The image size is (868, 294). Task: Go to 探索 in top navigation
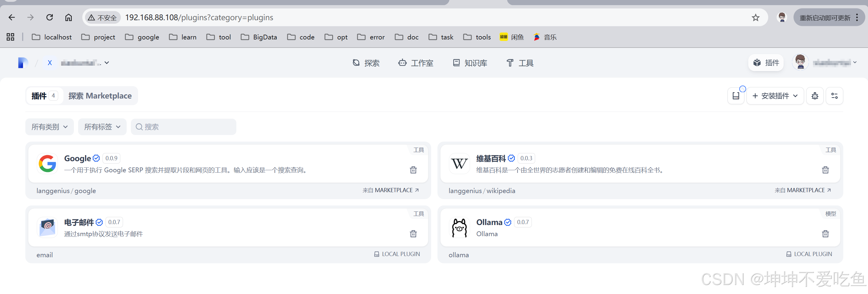(366, 63)
